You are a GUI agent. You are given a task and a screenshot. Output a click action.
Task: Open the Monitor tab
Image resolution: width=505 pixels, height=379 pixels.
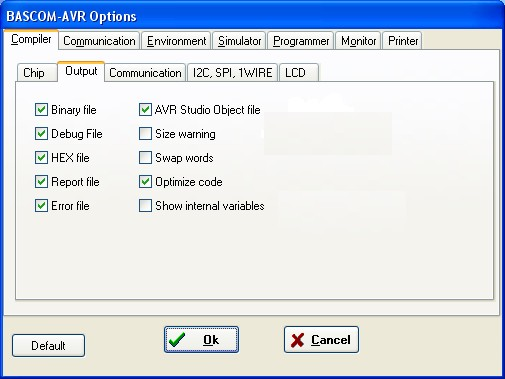point(358,41)
